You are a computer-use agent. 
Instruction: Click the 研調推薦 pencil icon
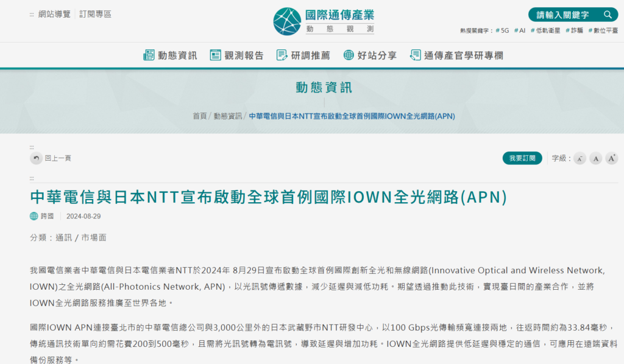tap(282, 55)
